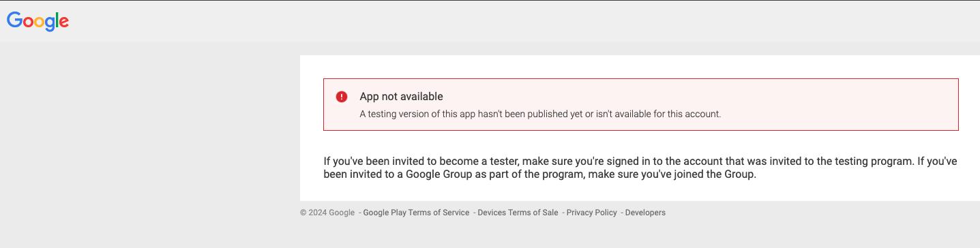Click the red error exclamation icon

[x=342, y=97]
